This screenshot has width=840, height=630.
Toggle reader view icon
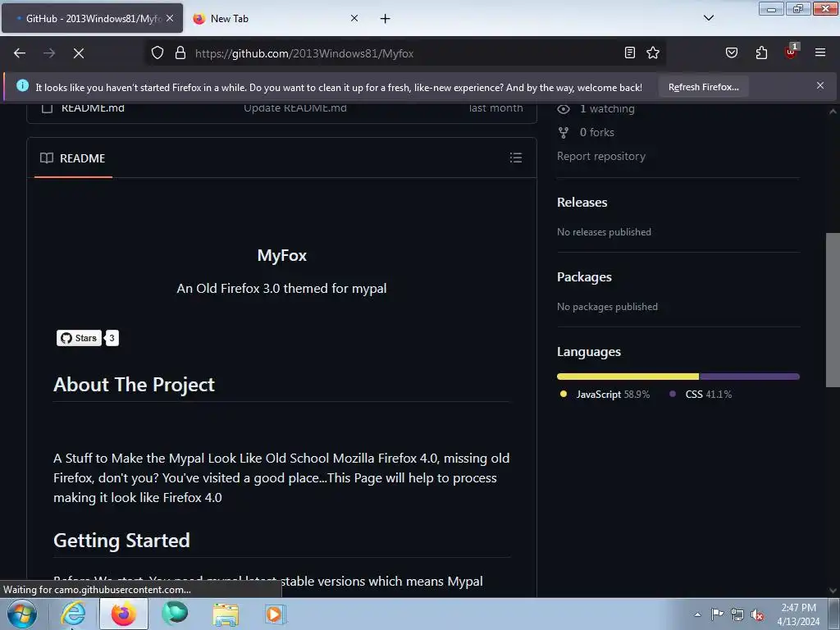630,52
